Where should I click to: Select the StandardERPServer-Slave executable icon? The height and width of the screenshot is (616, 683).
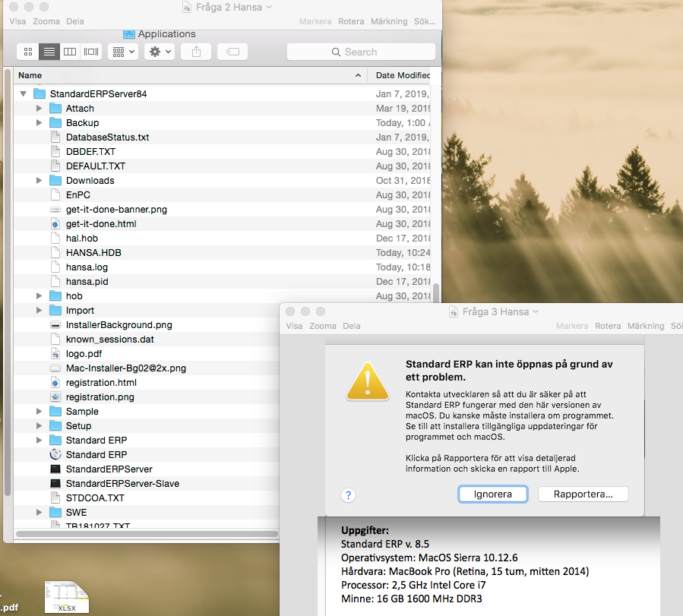(55, 483)
